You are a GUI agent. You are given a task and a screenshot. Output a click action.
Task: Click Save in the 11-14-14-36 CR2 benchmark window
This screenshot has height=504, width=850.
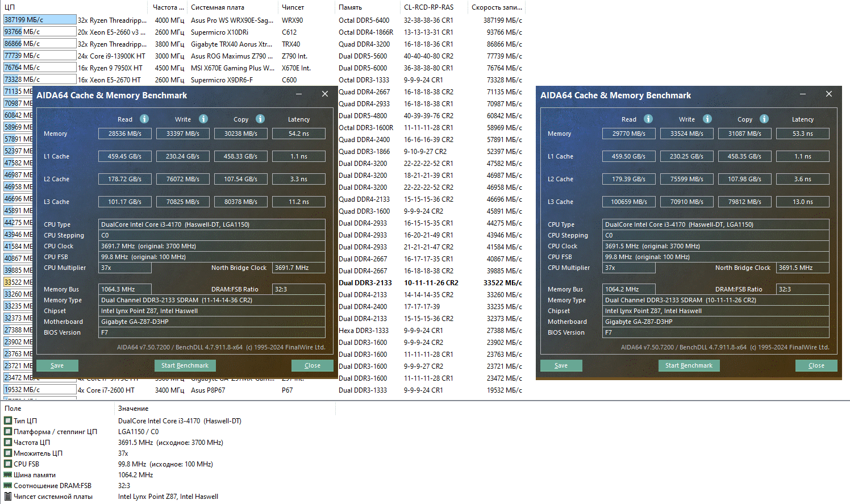pyautogui.click(x=57, y=365)
